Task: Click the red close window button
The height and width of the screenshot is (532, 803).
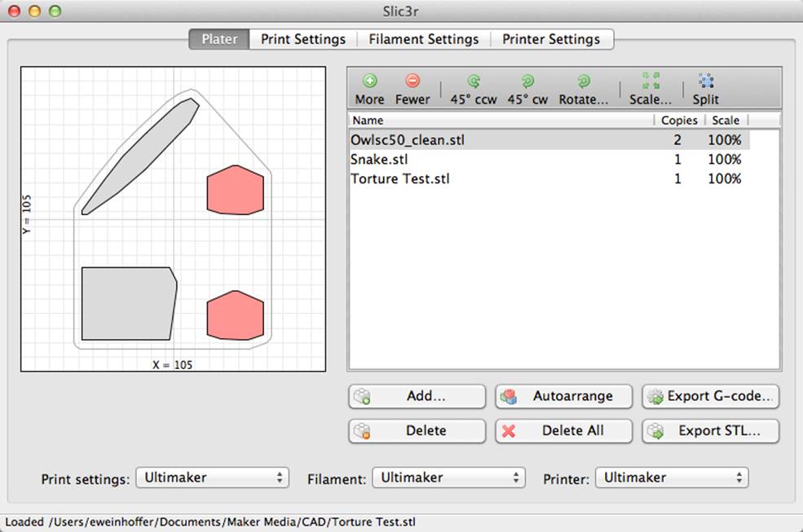Action: pos(15,11)
